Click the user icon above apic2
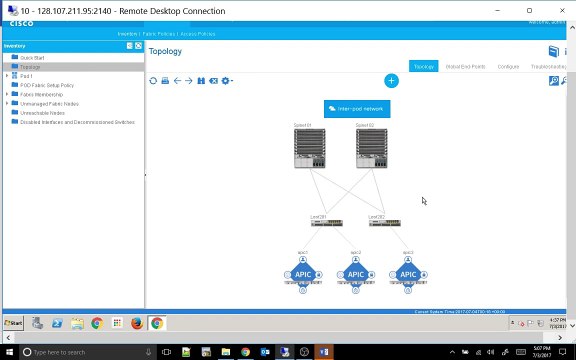Viewport: 576px width, 360px height. [356, 260]
